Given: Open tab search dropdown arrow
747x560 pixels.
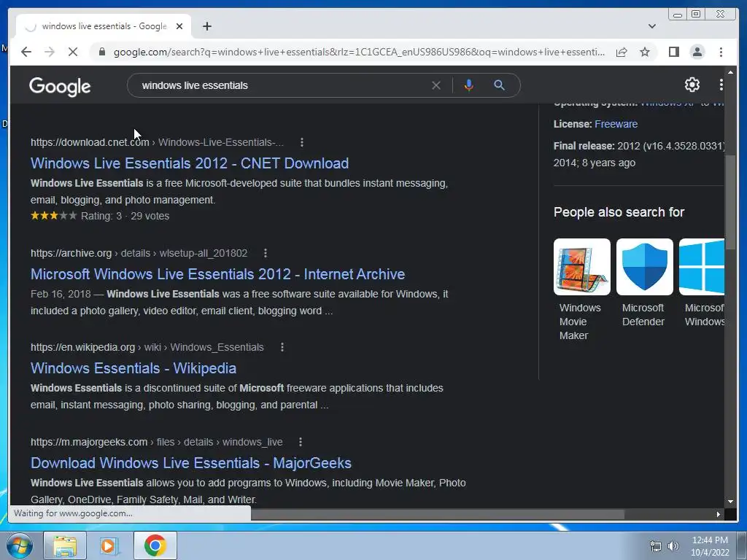Looking at the screenshot, I should tap(651, 26).
